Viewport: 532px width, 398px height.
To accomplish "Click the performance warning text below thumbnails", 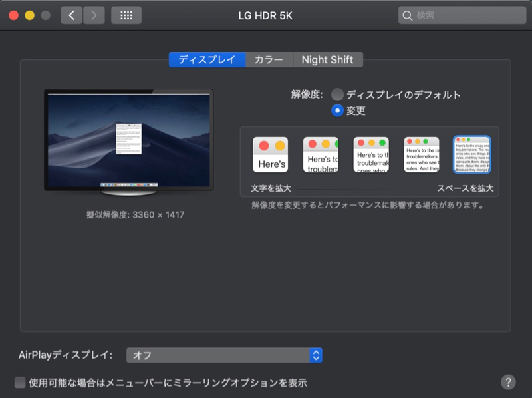I will pos(368,205).
